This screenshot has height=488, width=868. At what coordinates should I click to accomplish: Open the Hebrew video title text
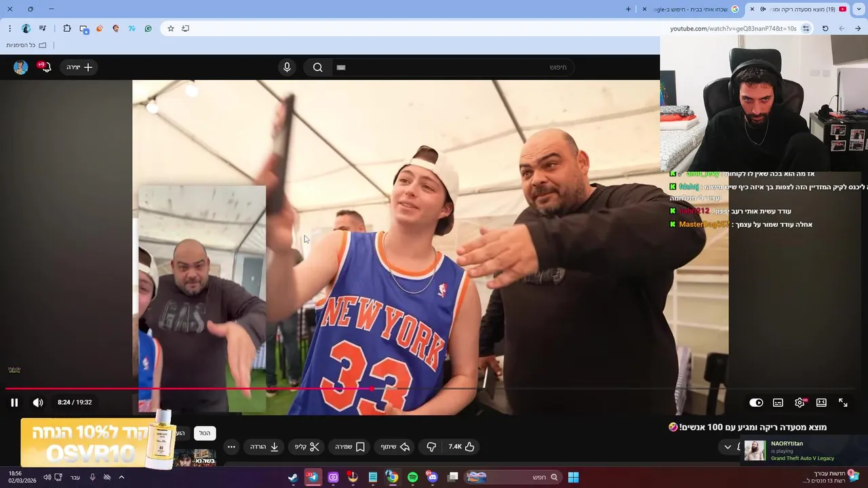[747, 427]
